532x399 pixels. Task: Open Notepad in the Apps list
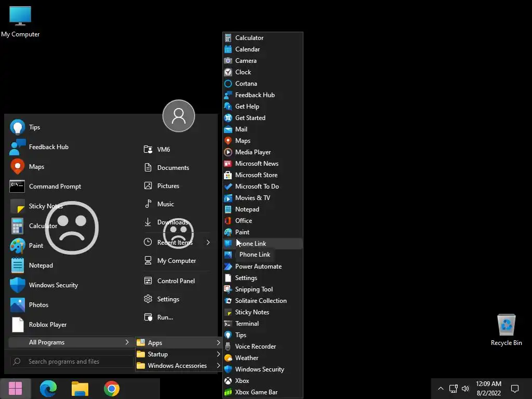click(x=263, y=209)
